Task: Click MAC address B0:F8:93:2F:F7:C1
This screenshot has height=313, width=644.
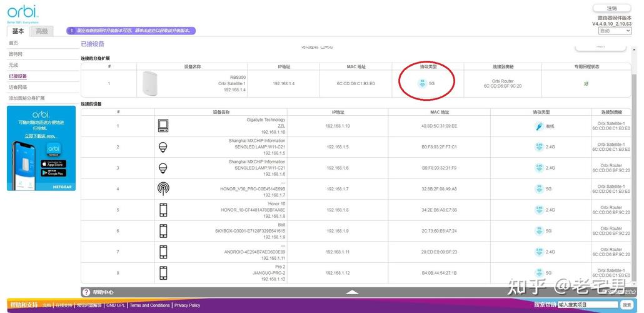Action: click(x=440, y=147)
